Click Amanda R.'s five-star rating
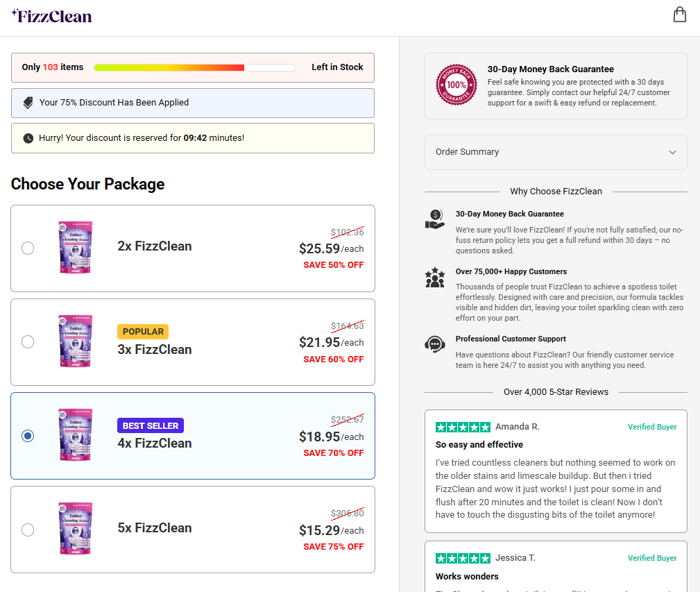The height and width of the screenshot is (592, 700). point(463,428)
